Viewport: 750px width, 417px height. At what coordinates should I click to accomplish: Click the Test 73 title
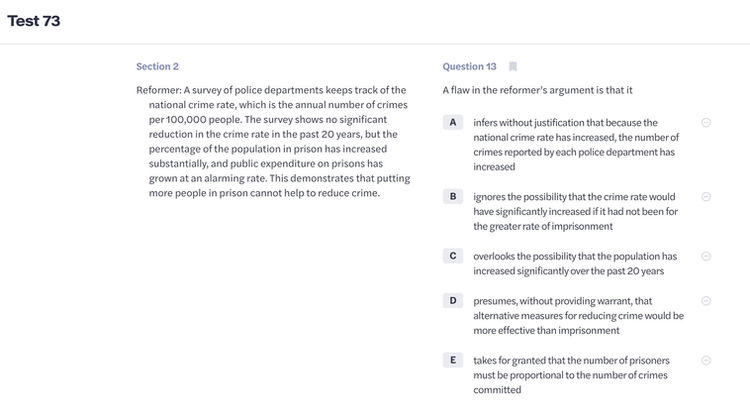point(34,21)
